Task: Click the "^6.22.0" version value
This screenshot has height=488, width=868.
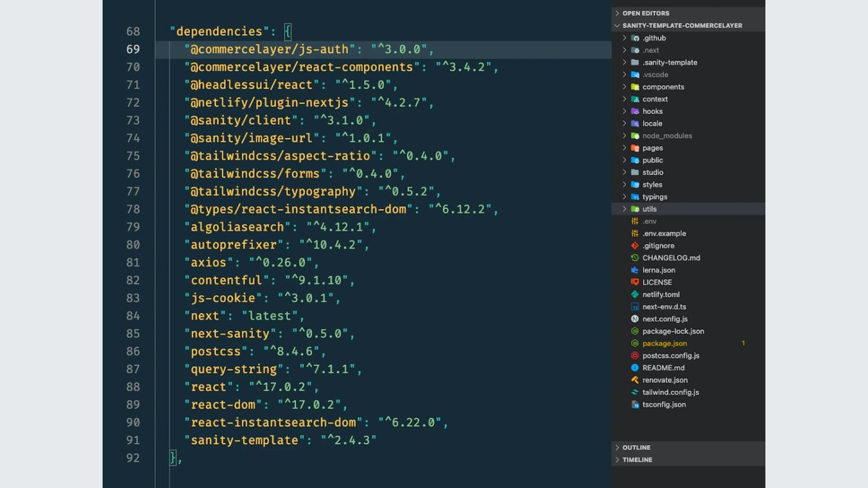Action: coord(409,423)
